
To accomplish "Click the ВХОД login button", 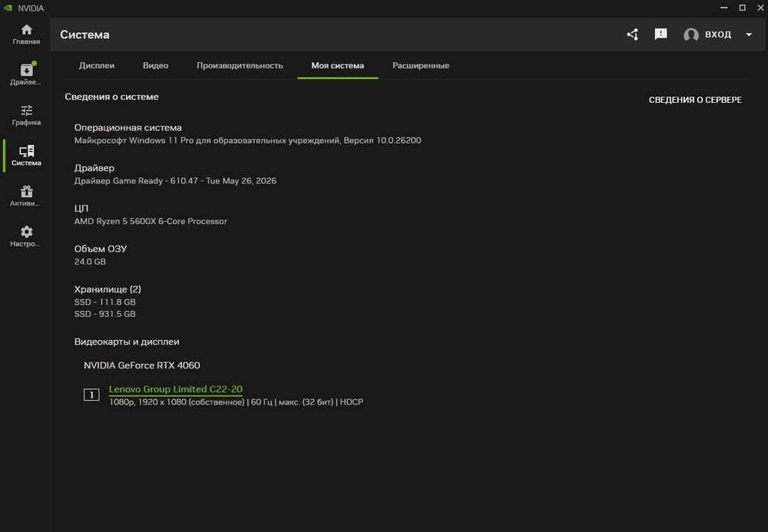I will (x=718, y=35).
